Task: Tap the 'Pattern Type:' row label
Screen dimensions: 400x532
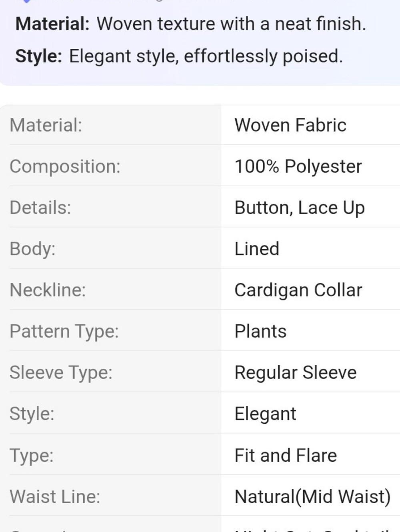Action: (64, 332)
